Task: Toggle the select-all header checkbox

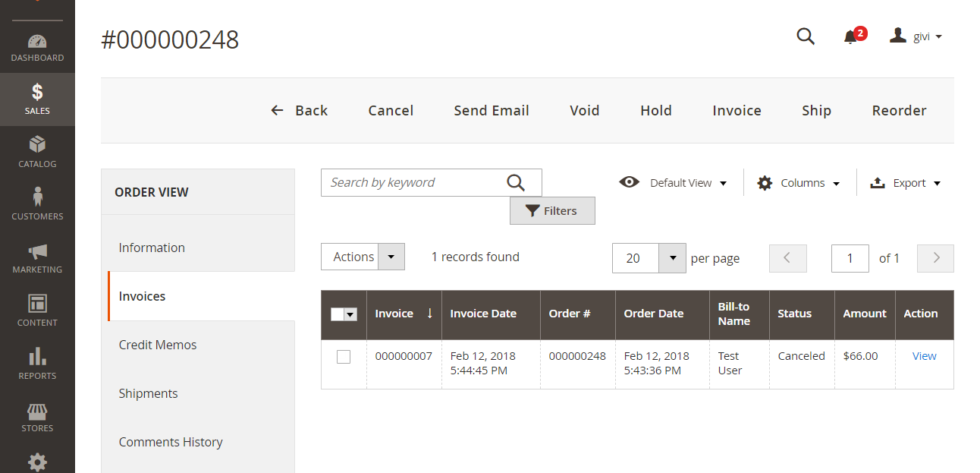Action: pyautogui.click(x=338, y=314)
